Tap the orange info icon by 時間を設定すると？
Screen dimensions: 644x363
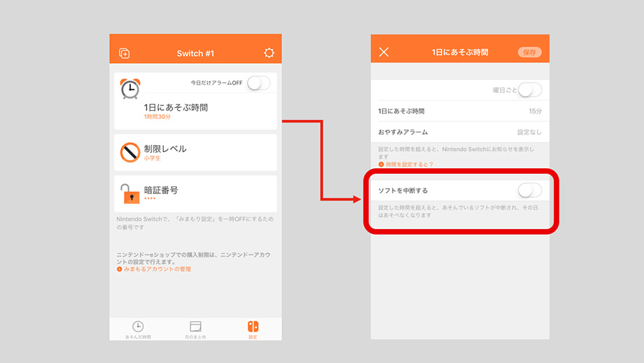381,164
